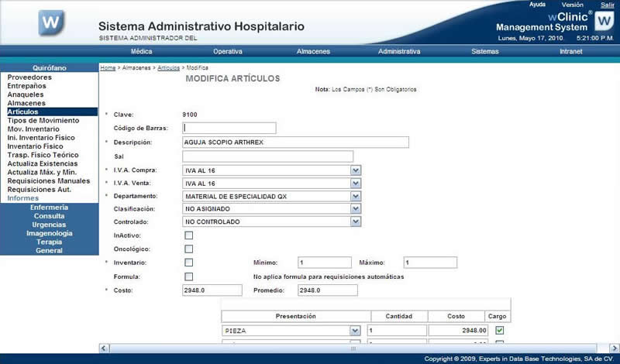
Task: Check the Inventario checkbox
Action: (188, 263)
